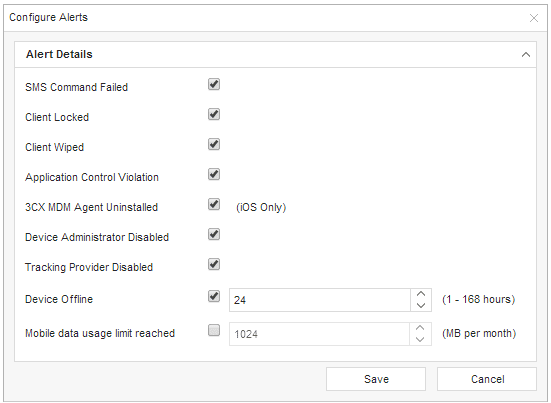Disable the Client Wiped alert
This screenshot has height=403, width=551.
[214, 144]
